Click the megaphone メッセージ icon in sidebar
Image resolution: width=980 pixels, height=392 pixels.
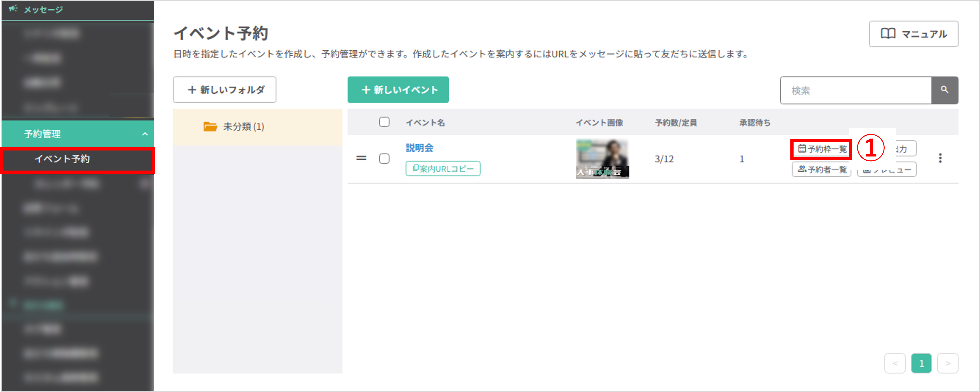pos(13,8)
